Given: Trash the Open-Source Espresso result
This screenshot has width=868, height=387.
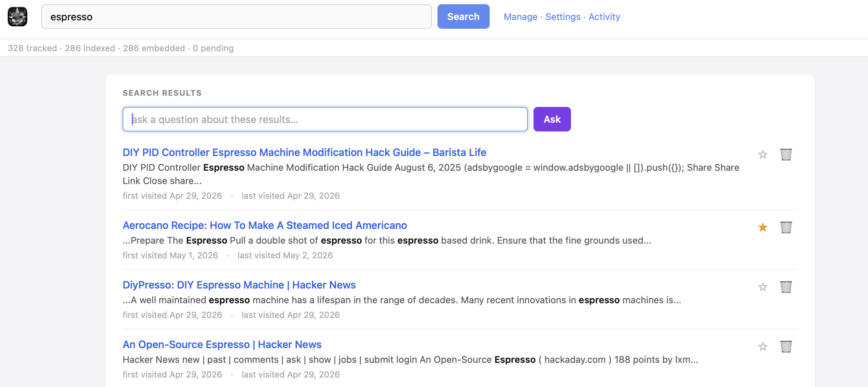Looking at the screenshot, I should [786, 346].
